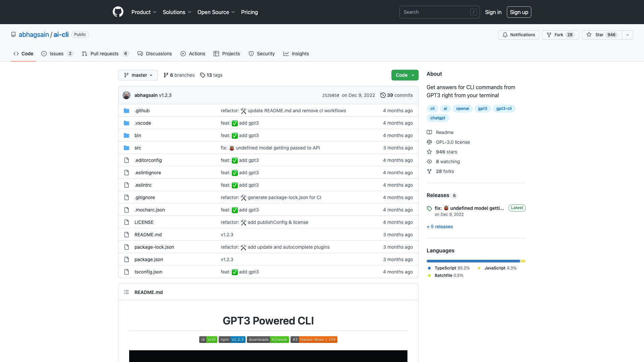The height and width of the screenshot is (362, 644).
Task: Click the Sign in link
Action: 493,12
